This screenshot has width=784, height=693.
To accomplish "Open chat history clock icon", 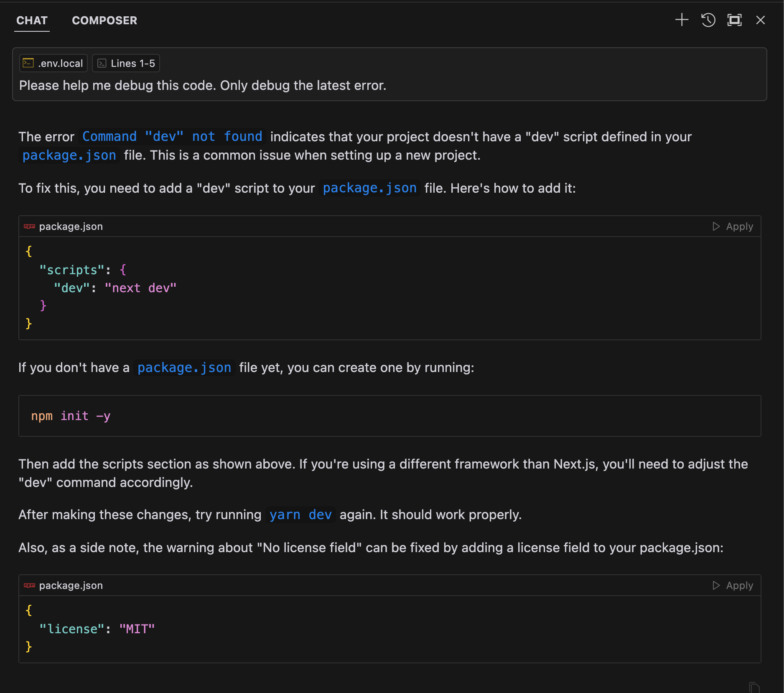I will (x=708, y=20).
